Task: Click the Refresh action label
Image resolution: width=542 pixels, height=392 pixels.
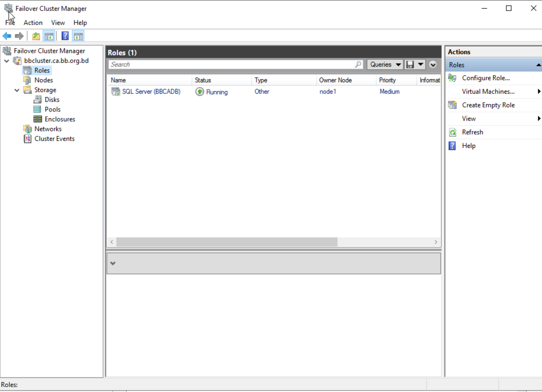Action: click(x=472, y=132)
